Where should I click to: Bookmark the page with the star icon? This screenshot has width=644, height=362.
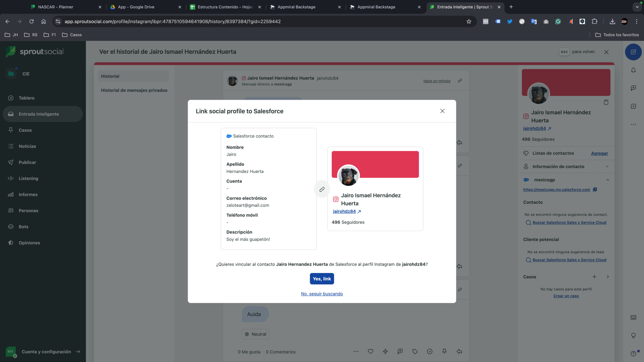coord(469,21)
